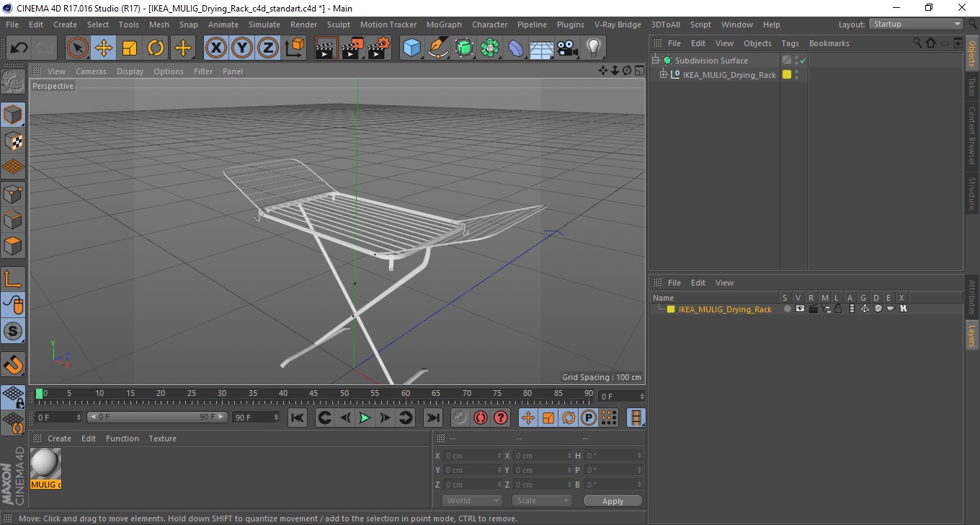Toggle Z axis lock

tap(268, 48)
